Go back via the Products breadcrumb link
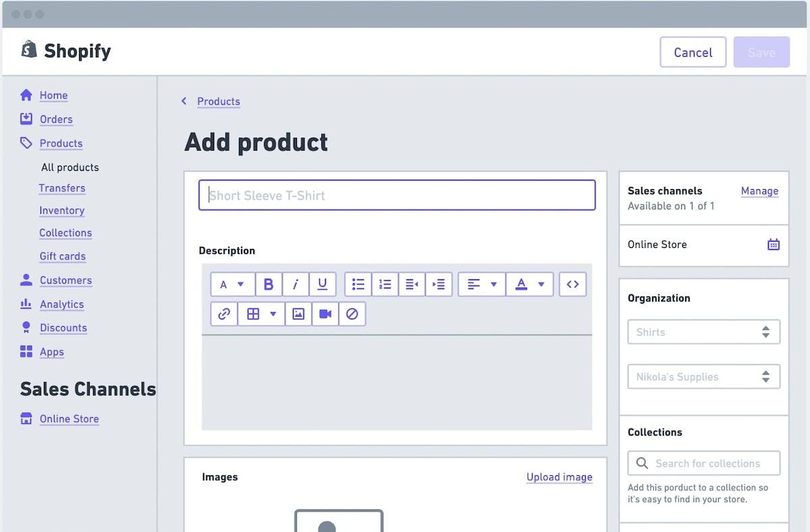This screenshot has width=810, height=532. pyautogui.click(x=219, y=101)
